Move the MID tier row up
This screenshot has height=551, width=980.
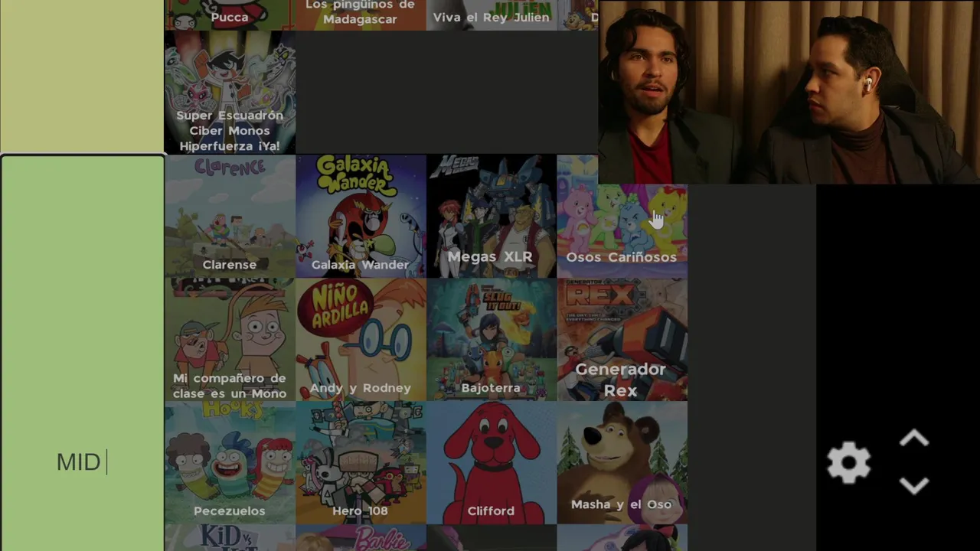coord(914,439)
